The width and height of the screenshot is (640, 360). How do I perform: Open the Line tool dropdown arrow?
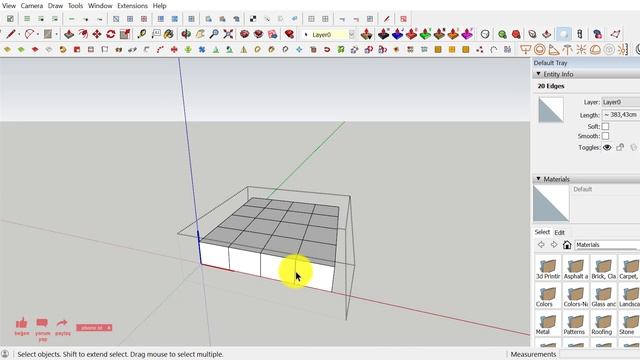point(19,34)
